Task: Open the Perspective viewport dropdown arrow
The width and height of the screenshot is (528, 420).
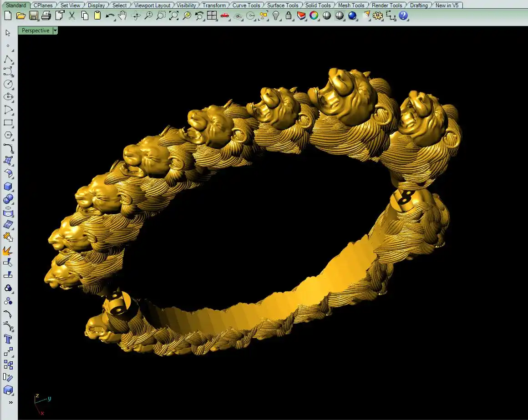Action: 55,30
